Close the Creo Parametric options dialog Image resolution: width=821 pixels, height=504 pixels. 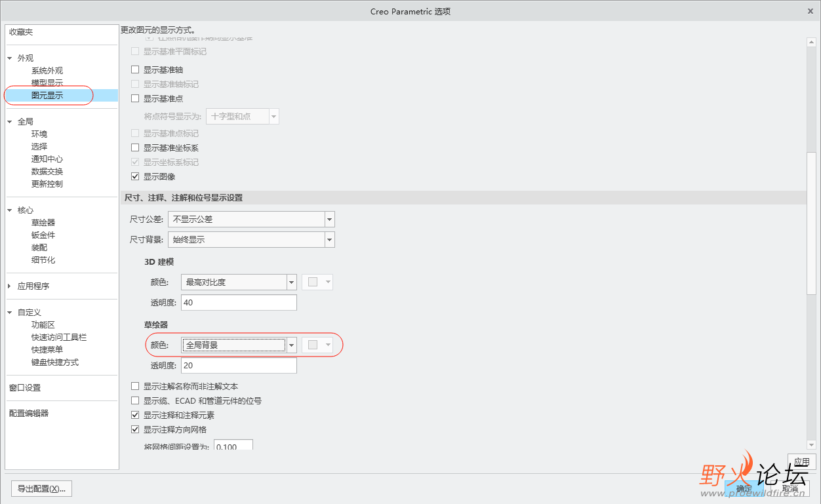coord(811,11)
